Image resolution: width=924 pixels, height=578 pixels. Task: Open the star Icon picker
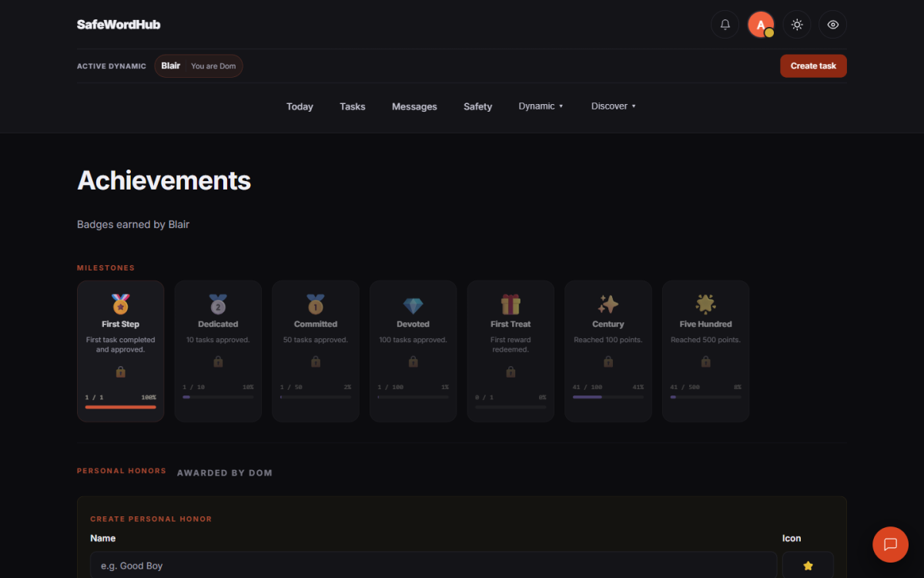pyautogui.click(x=808, y=565)
